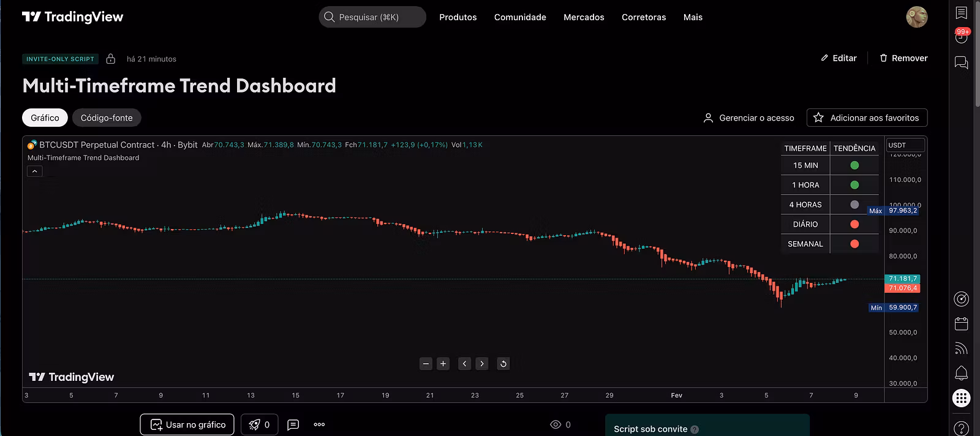Viewport: 980px width, 436px height.
Task: Click the SEMANAL row label
Action: (805, 244)
